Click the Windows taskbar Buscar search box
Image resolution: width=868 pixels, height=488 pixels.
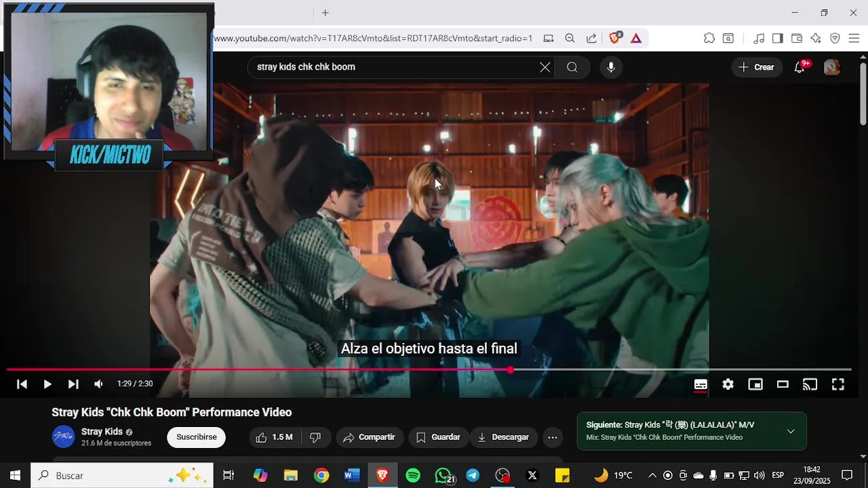122,475
